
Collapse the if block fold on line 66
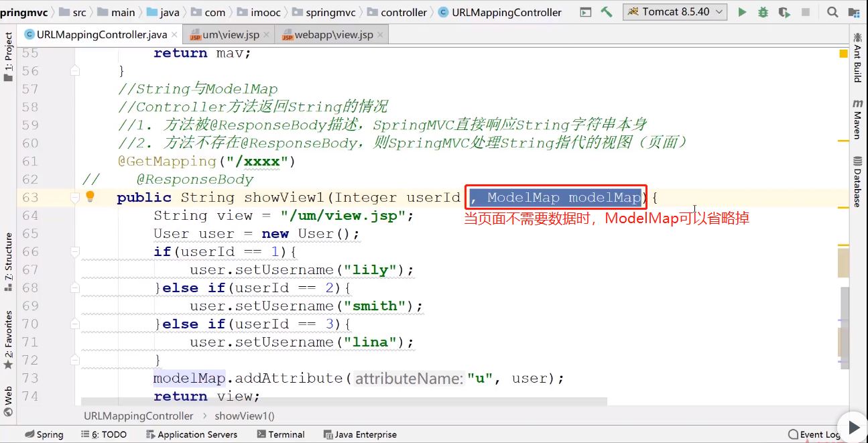tap(75, 252)
